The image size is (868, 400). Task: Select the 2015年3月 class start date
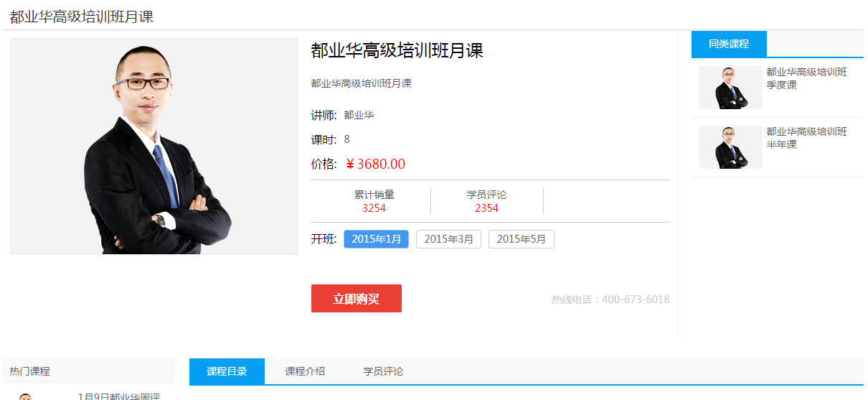tap(449, 239)
